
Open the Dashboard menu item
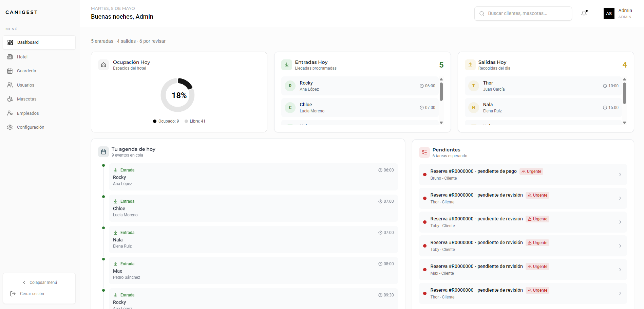point(39,42)
